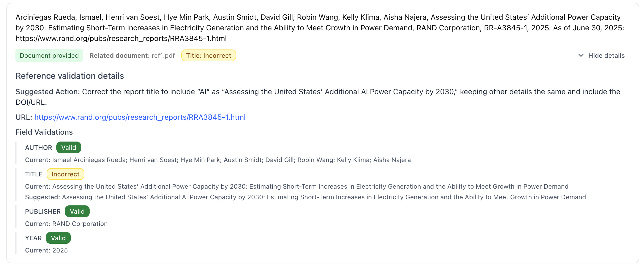Click the Related document label
The height and width of the screenshot is (265, 644).
pyautogui.click(x=120, y=55)
